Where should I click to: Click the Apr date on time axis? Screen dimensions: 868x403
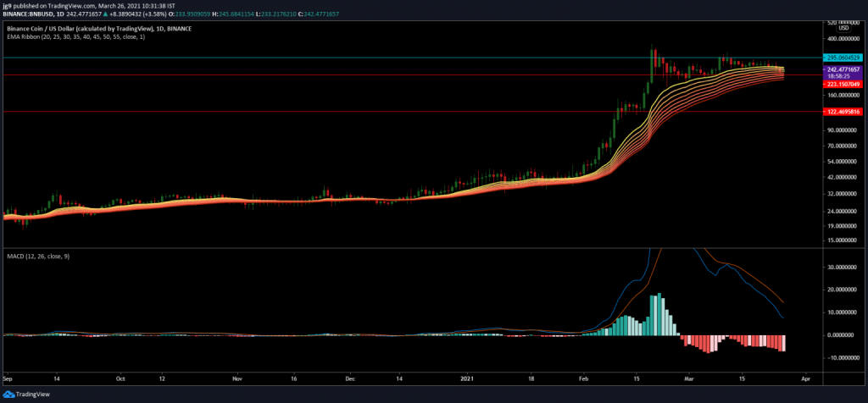[806, 380]
